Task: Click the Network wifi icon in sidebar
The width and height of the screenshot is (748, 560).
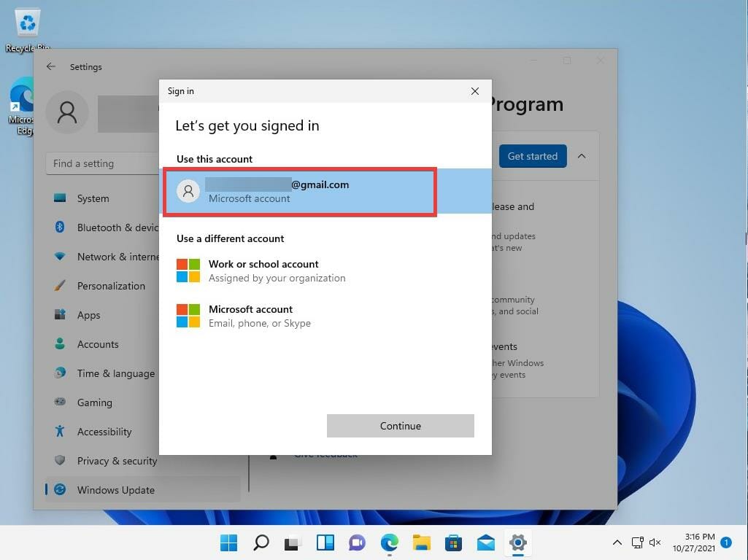Action: point(60,257)
